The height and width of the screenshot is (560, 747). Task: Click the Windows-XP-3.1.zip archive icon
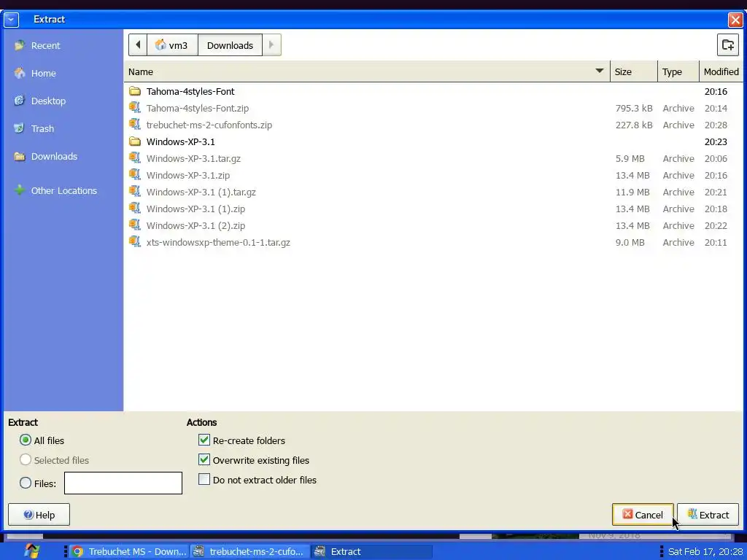click(x=135, y=175)
